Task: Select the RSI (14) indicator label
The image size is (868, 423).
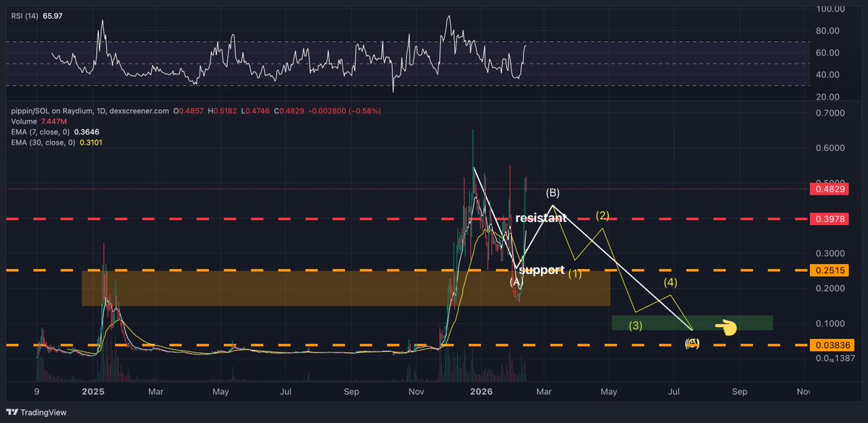Action: (25, 16)
